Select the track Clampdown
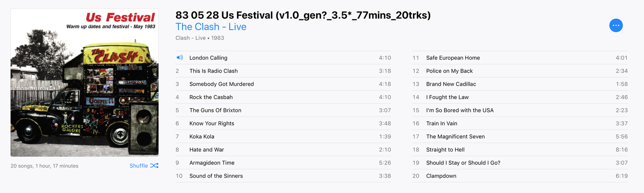The width and height of the screenshot is (644, 193). [x=441, y=176]
